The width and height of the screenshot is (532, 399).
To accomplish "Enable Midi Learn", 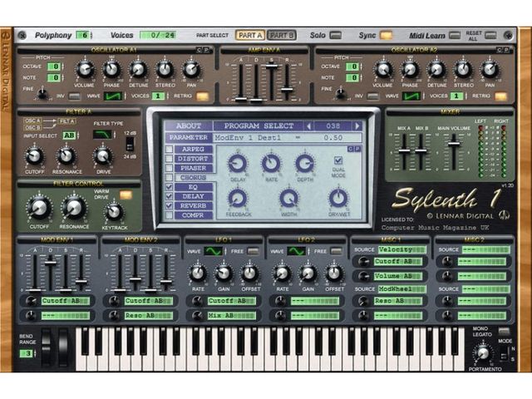I will click(455, 35).
